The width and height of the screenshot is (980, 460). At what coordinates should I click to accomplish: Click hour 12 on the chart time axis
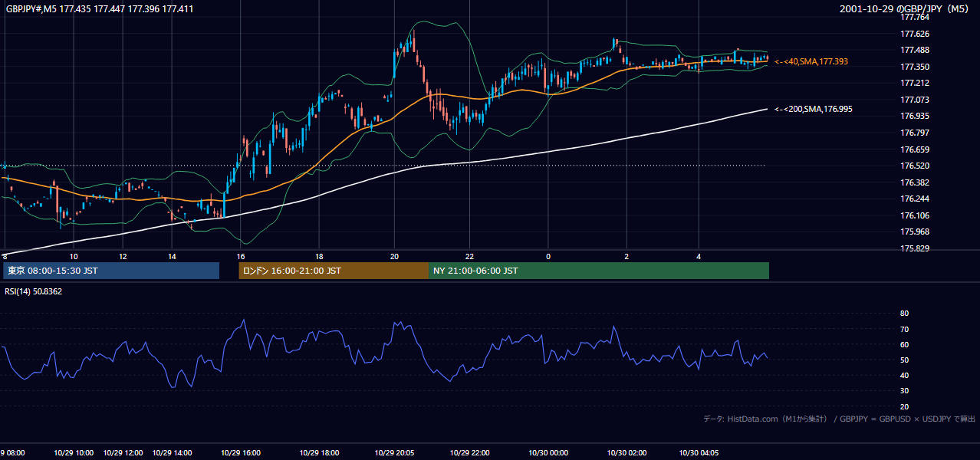pyautogui.click(x=123, y=256)
